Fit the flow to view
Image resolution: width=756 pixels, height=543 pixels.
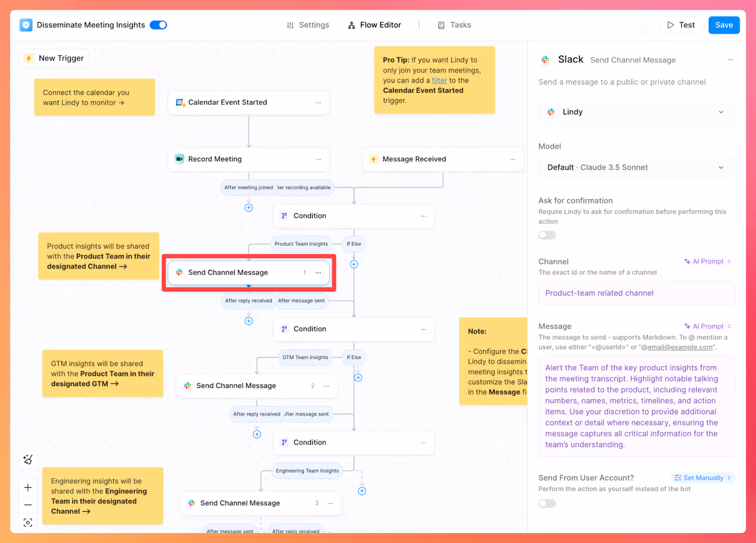coord(28,522)
